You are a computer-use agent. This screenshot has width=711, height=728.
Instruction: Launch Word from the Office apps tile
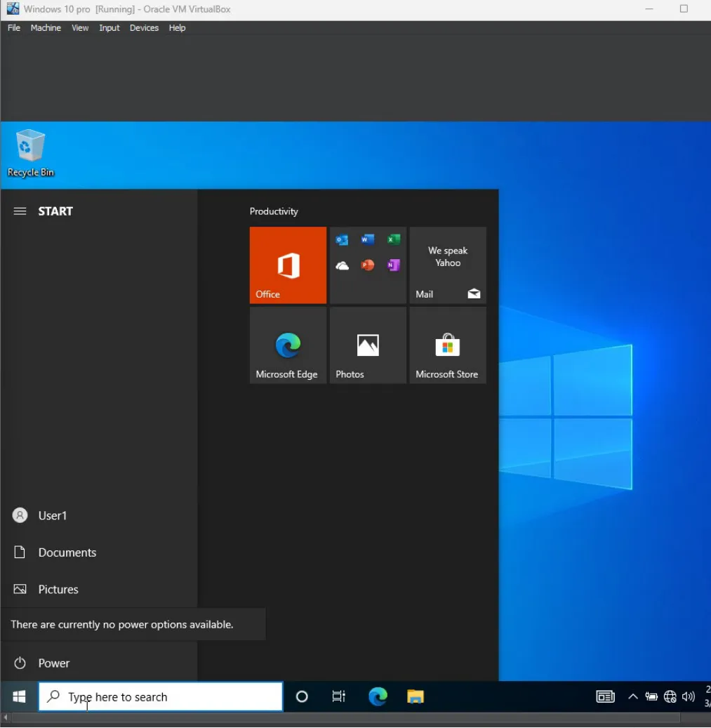pos(368,239)
